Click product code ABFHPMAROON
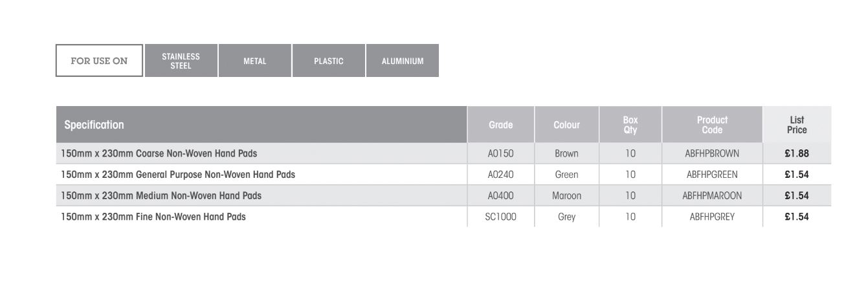This screenshot has width=868, height=282. 712,195
